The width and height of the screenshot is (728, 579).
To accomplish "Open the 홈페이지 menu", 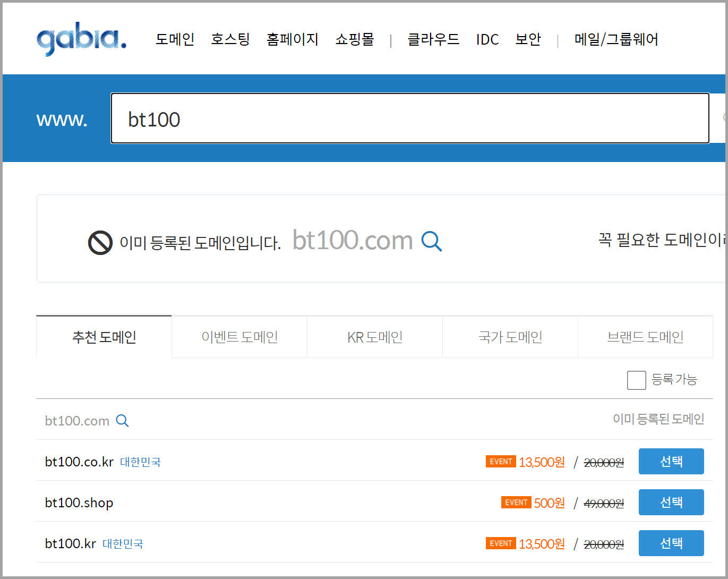I will tap(293, 39).
